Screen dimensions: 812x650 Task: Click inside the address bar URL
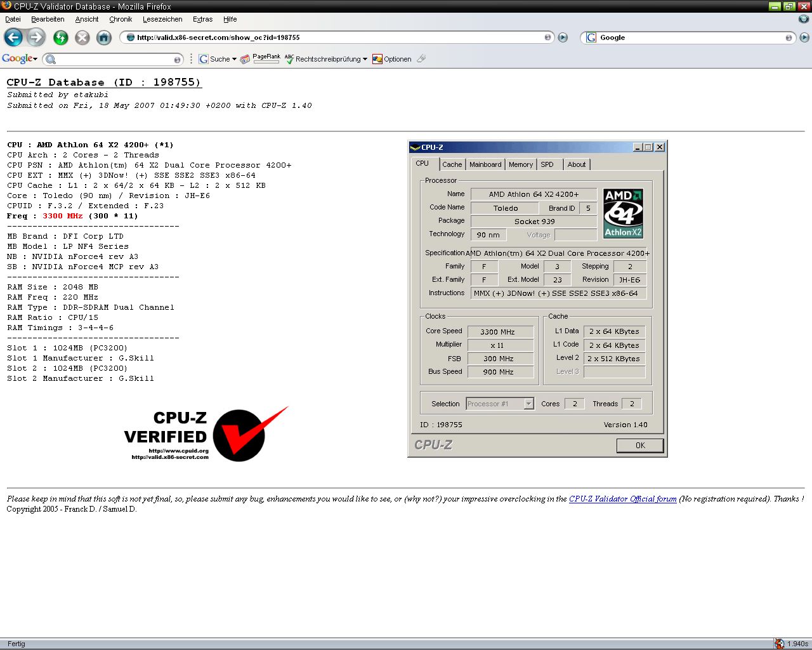coord(218,37)
